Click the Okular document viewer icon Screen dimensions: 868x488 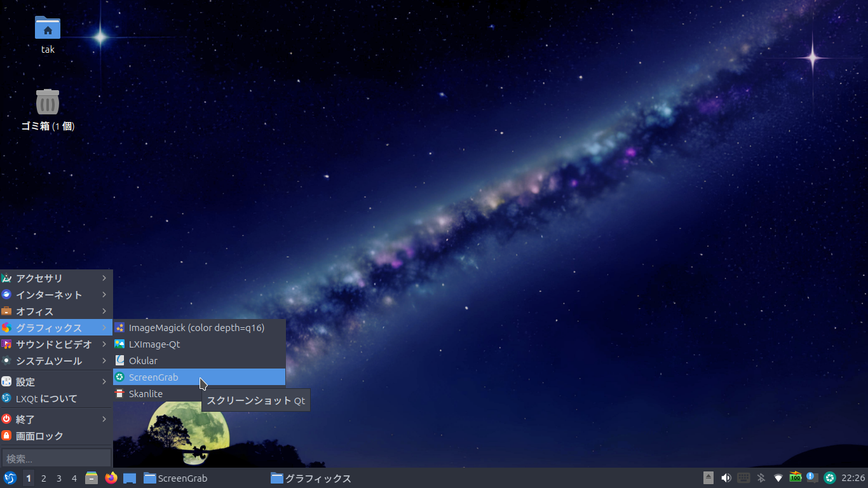[119, 361]
